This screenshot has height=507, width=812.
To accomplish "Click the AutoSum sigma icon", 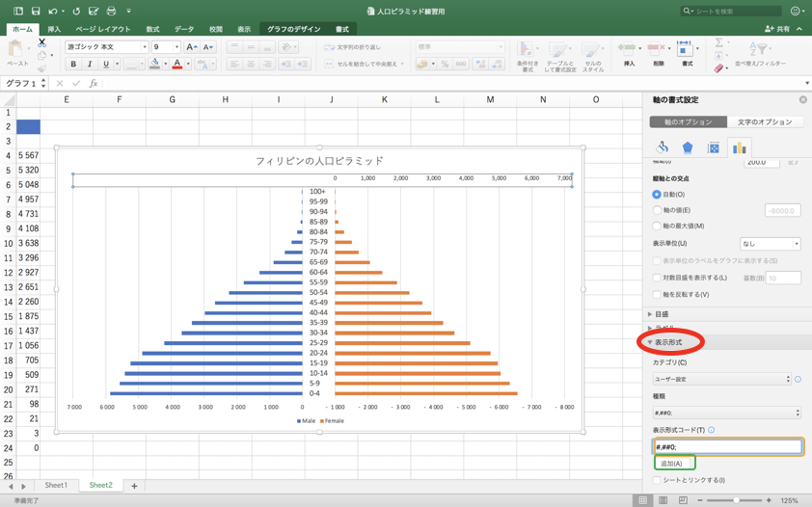I will [x=718, y=42].
